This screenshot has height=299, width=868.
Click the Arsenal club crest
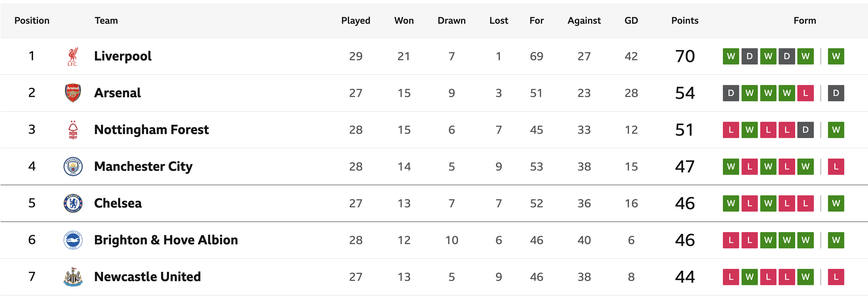tap(73, 93)
